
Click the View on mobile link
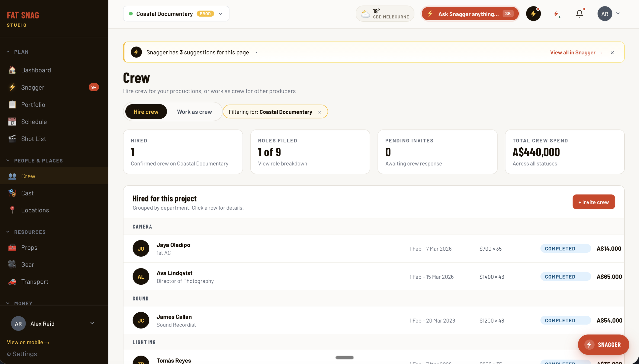click(x=28, y=342)
